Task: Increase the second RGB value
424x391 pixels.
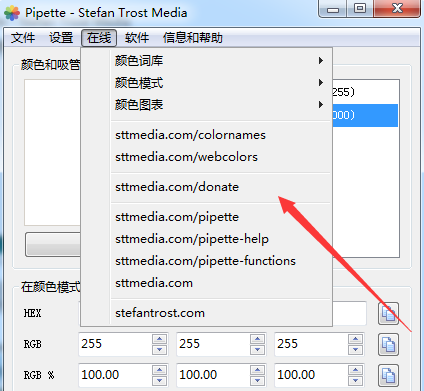Action: tap(258, 339)
